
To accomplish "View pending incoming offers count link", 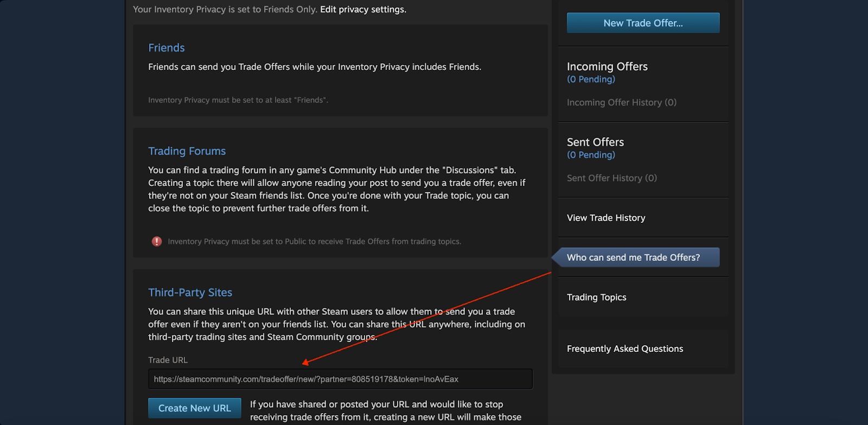I will click(591, 79).
